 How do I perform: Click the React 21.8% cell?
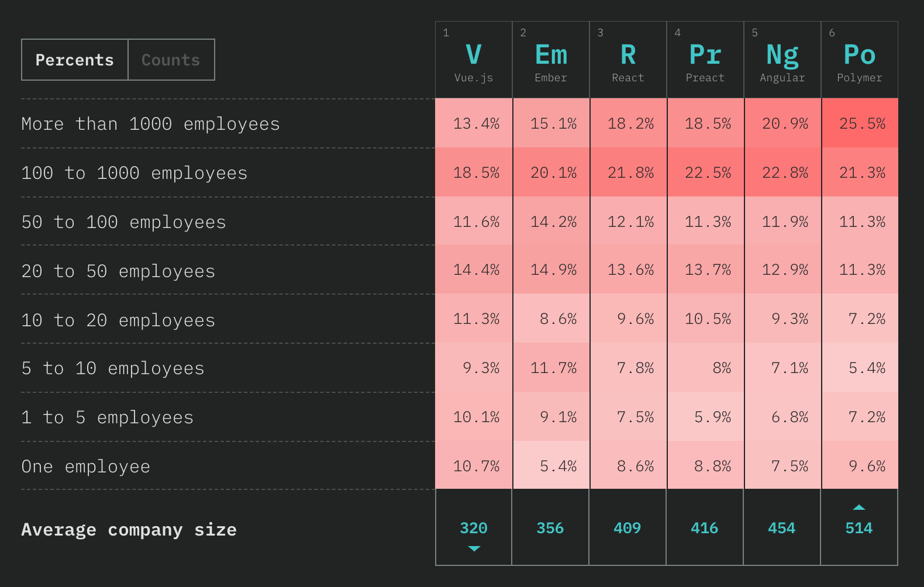(628, 172)
